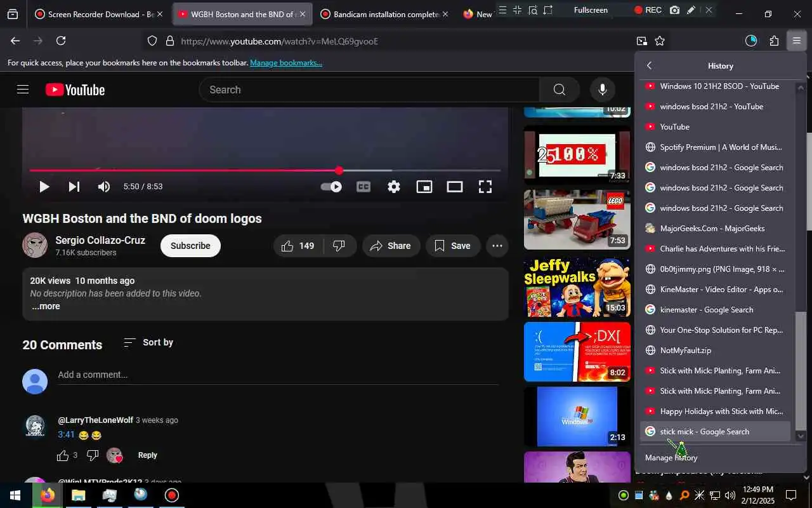Open the list all tabs button
Viewport: 812px width, 508px height.
tap(13, 14)
